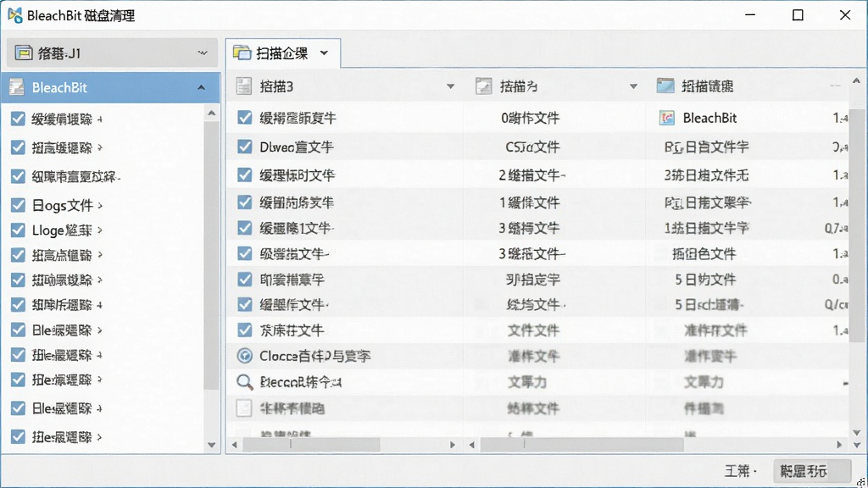
Task: Expand the chevron of the last sidebar item
Action: [100, 437]
